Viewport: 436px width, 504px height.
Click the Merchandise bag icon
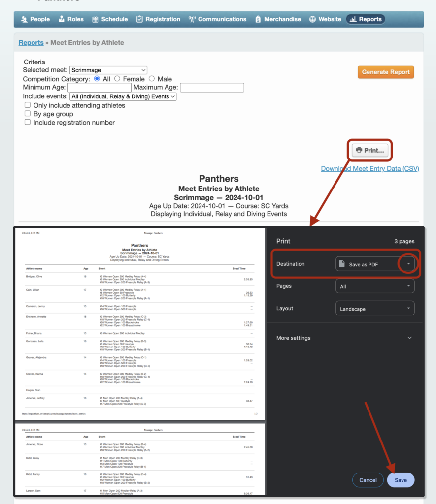pos(258,19)
